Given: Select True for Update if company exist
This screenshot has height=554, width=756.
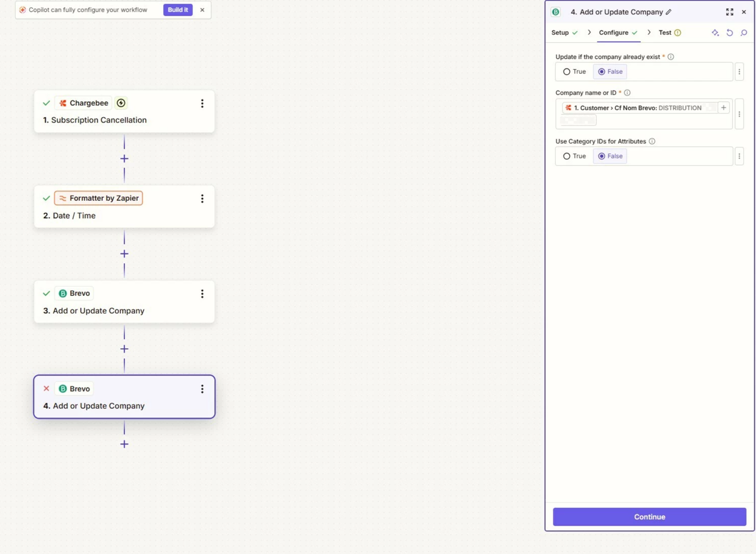Looking at the screenshot, I should pyautogui.click(x=574, y=71).
